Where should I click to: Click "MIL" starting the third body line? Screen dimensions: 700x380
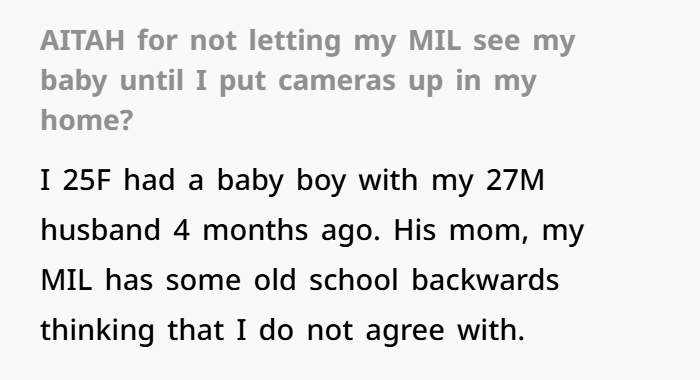click(x=67, y=280)
